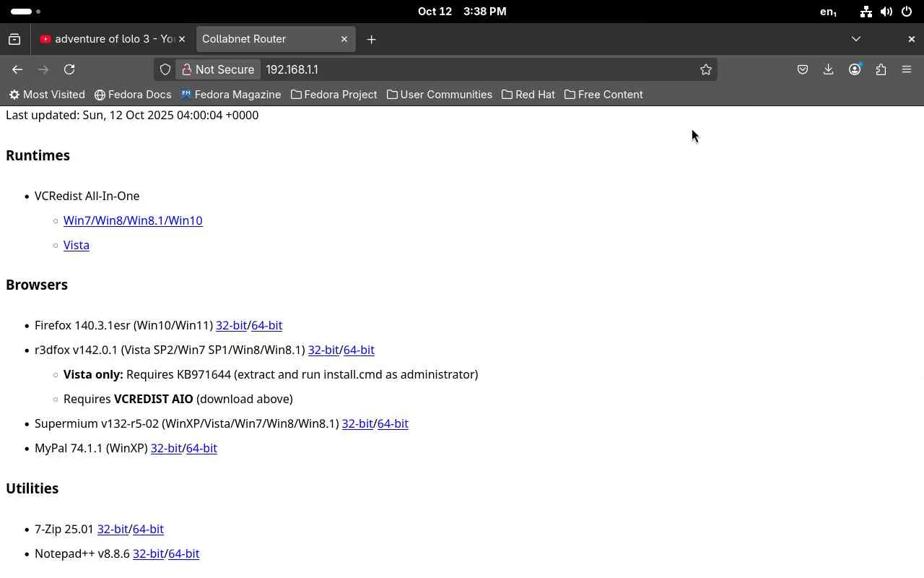The width and height of the screenshot is (924, 578).
Task: Open the Firefox application menu
Action: click(907, 69)
